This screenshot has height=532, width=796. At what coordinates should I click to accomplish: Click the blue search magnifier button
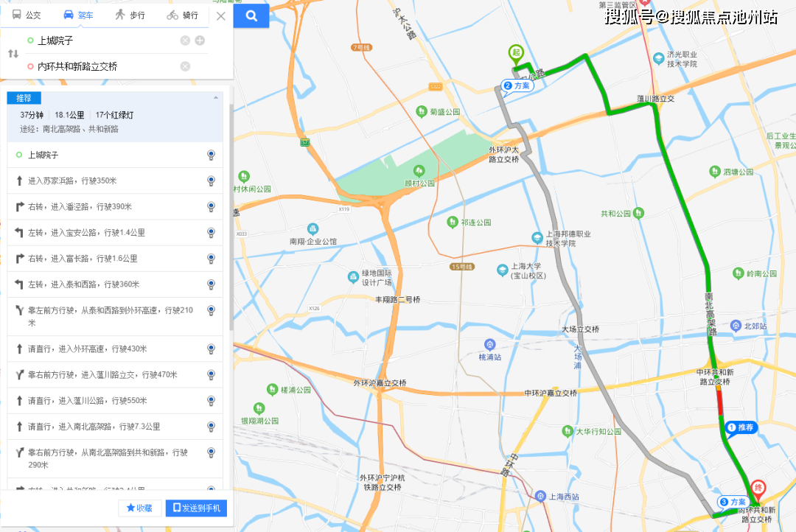[x=251, y=15]
